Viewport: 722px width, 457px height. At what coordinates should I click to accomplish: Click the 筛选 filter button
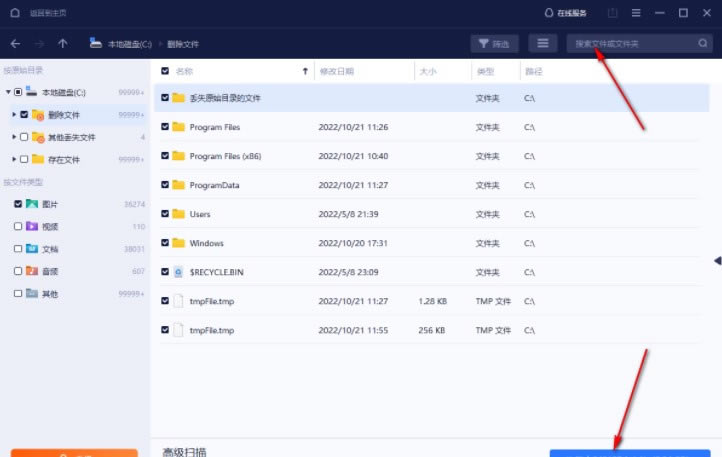click(x=493, y=43)
